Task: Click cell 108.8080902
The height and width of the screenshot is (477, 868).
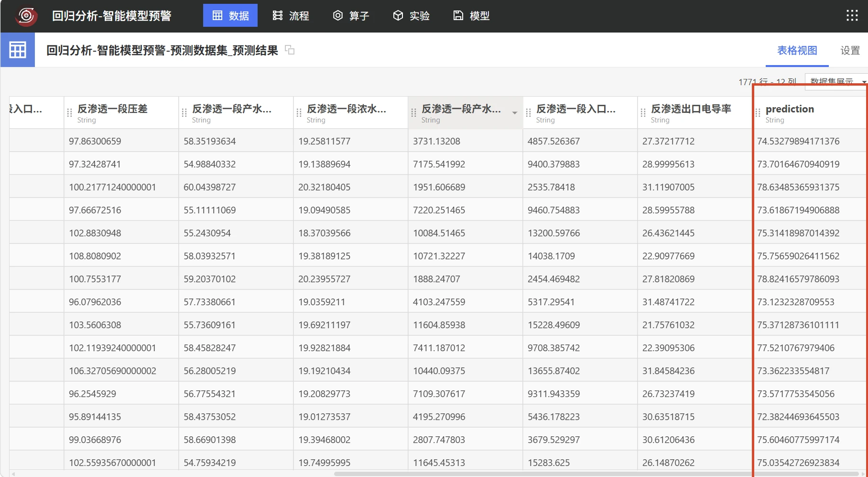Action: pyautogui.click(x=121, y=256)
